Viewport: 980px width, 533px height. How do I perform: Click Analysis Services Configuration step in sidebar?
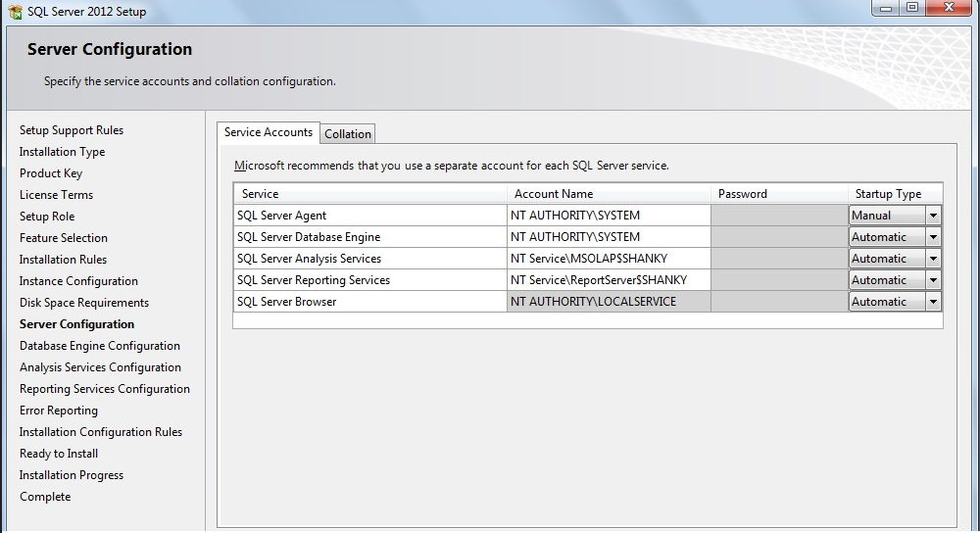pos(100,367)
